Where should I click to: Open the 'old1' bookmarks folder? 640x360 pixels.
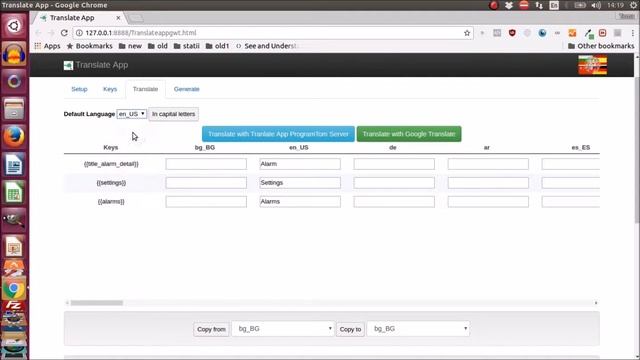point(217,46)
